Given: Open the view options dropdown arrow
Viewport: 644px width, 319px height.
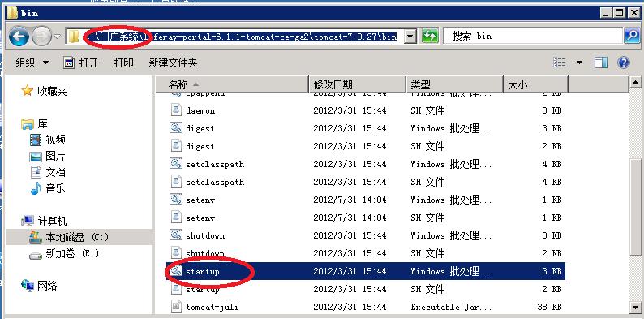Looking at the screenshot, I should coord(579,63).
